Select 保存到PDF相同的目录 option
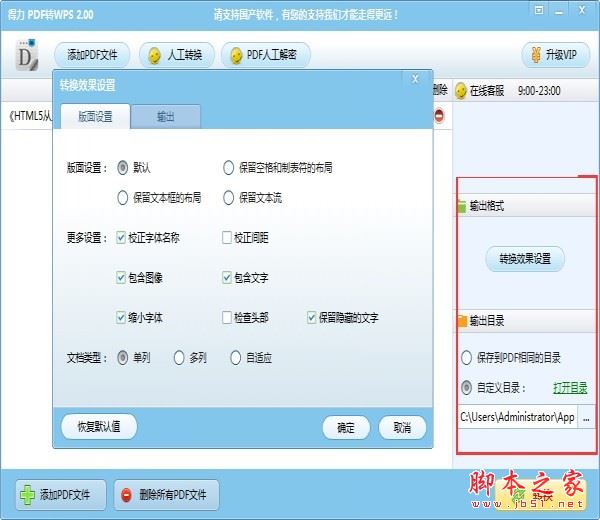The height and width of the screenshot is (520, 600). pyautogui.click(x=466, y=358)
